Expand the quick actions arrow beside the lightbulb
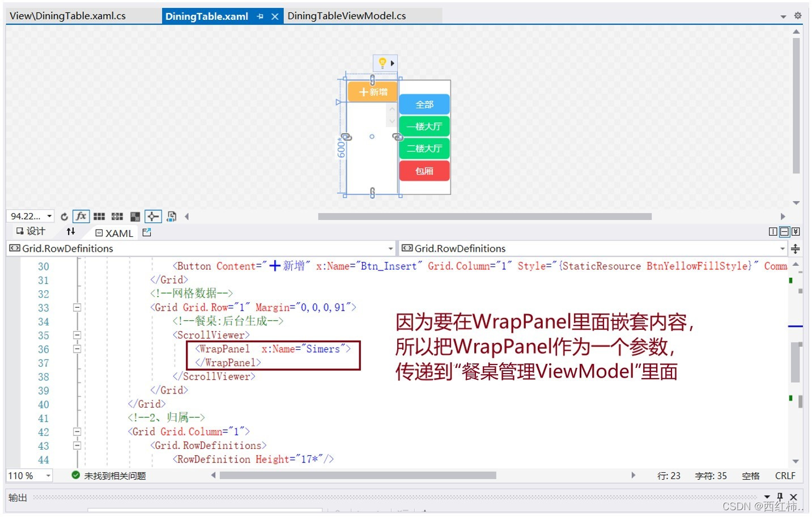 tap(393, 63)
